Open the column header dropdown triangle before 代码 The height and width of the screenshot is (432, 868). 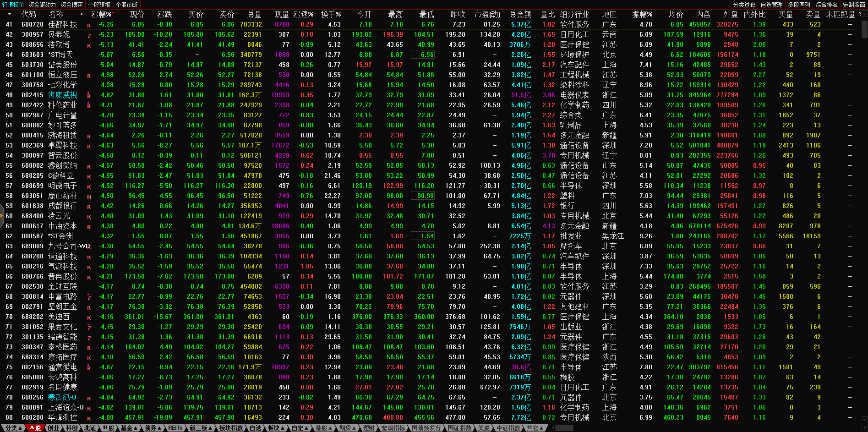pos(9,15)
